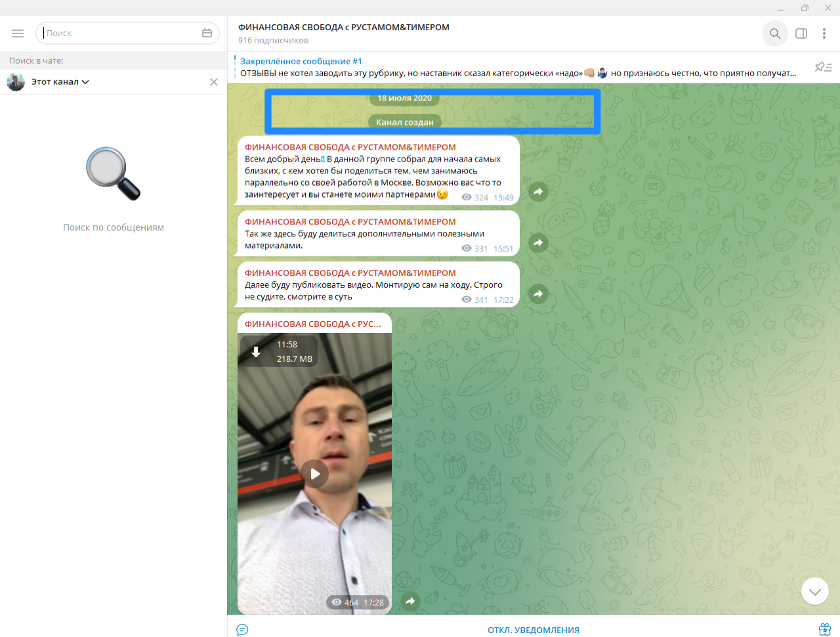Open in-chat search with the magnifier icon
Image resolution: width=840 pixels, height=637 pixels.
[x=774, y=33]
